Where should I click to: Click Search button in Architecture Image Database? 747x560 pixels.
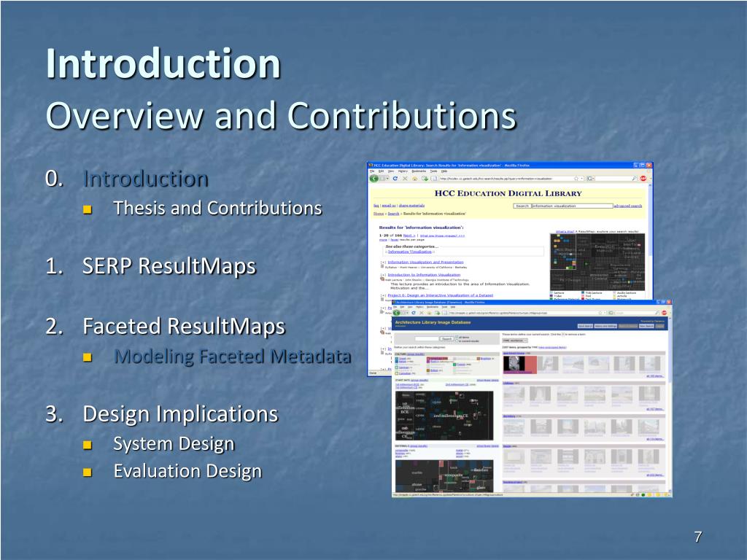click(x=447, y=338)
